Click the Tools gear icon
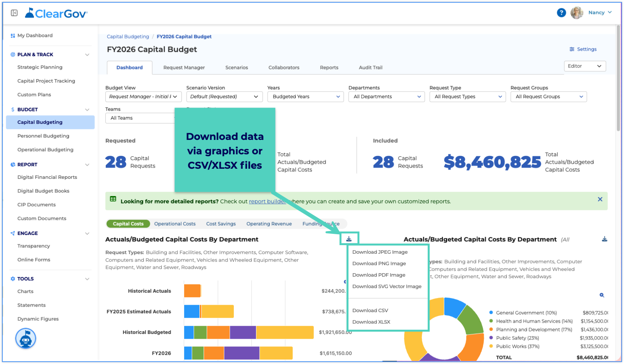 [13, 279]
